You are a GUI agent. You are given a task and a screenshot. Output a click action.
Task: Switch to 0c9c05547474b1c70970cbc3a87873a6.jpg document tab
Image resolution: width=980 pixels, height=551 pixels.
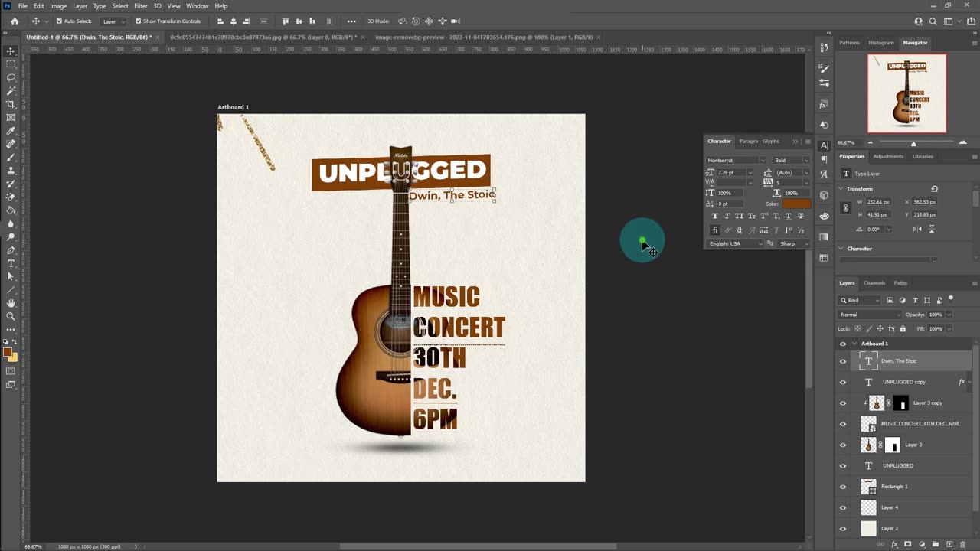click(x=263, y=37)
